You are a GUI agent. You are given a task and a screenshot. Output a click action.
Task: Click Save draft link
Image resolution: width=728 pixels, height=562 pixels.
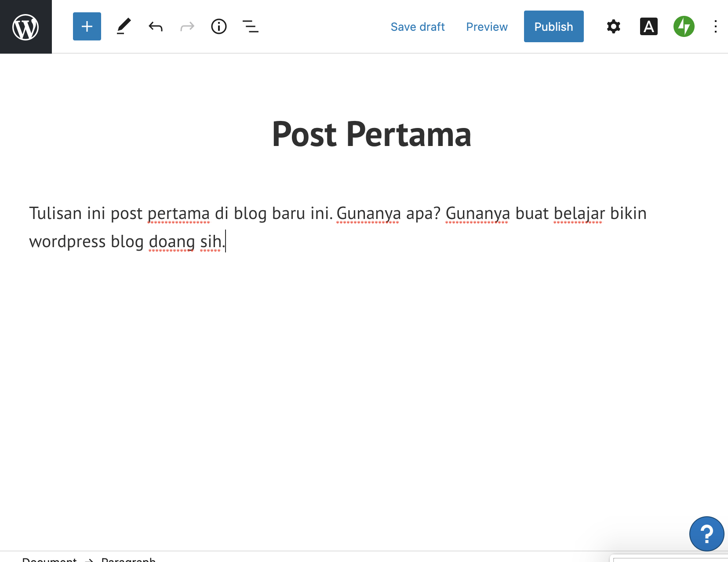pyautogui.click(x=418, y=27)
